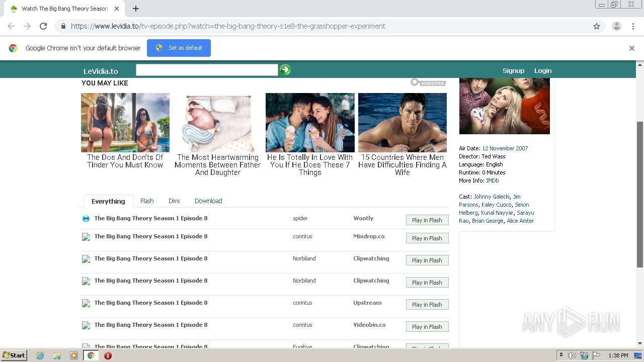Play in Flash for the Videobin.co link

click(427, 327)
